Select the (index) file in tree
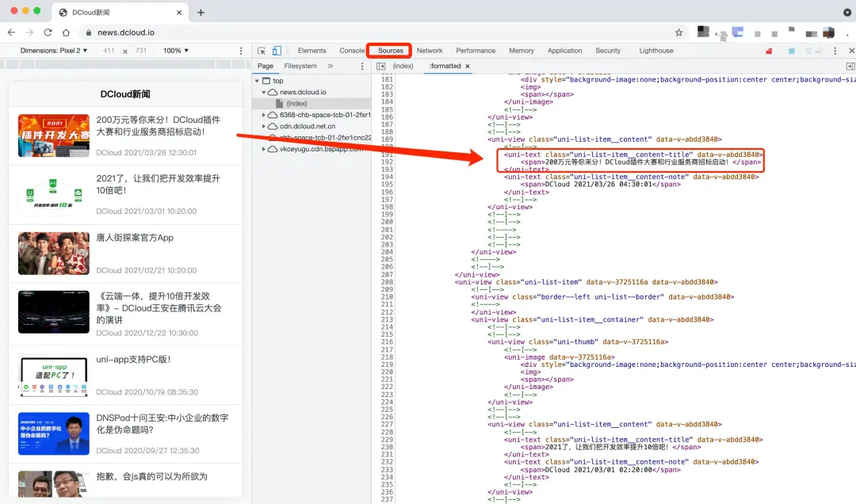 (311, 103)
